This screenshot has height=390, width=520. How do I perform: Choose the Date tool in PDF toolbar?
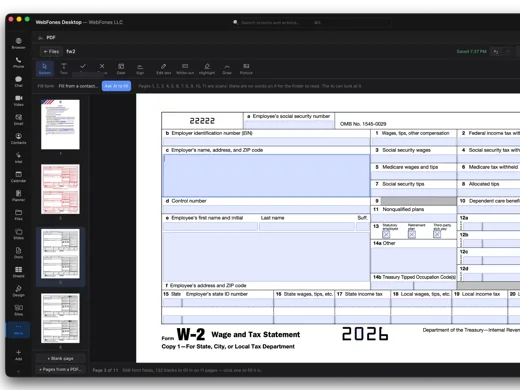(121, 69)
